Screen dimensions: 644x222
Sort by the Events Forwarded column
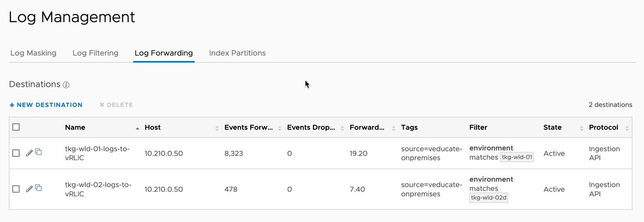point(280,128)
